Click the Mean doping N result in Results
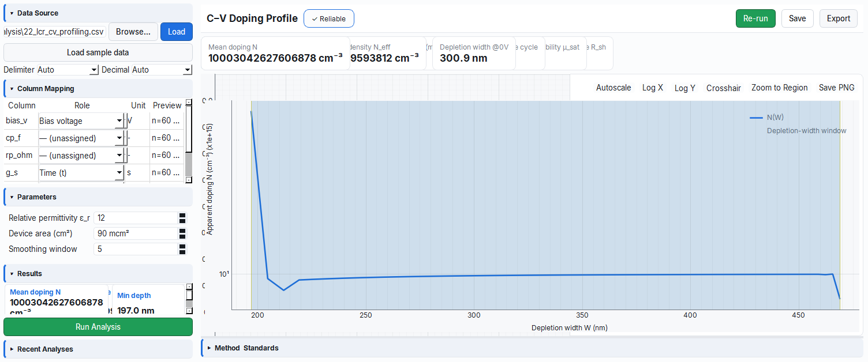 [57, 300]
